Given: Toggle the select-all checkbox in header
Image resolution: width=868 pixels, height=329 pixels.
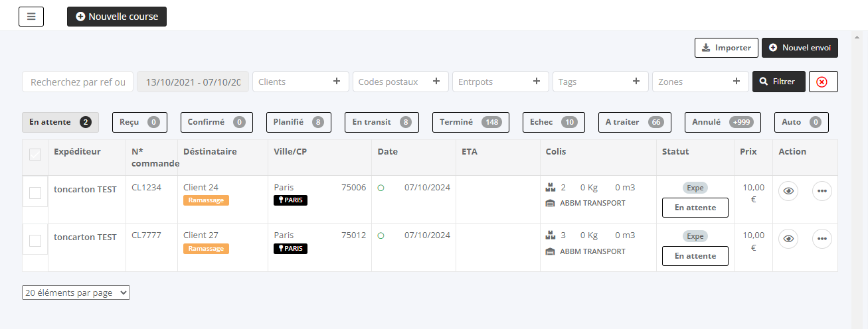Looking at the screenshot, I should pyautogui.click(x=35, y=155).
